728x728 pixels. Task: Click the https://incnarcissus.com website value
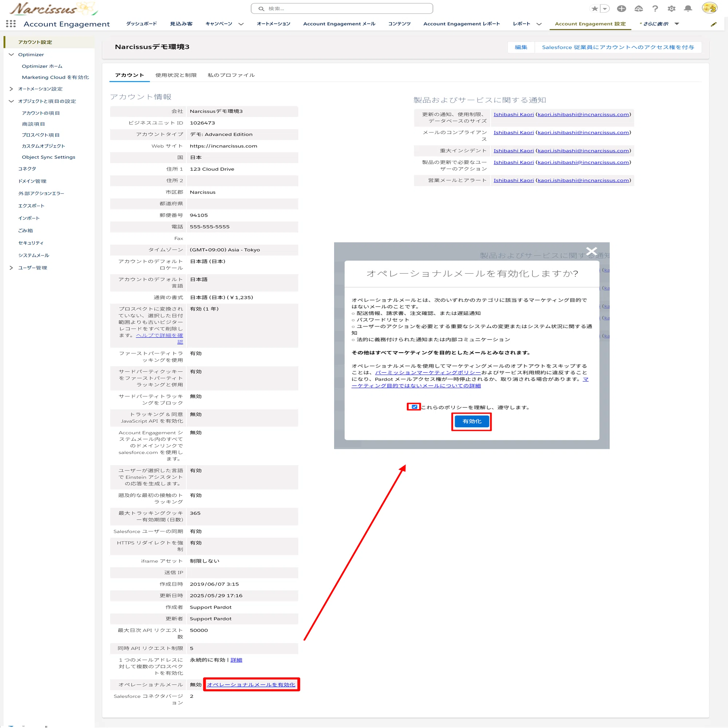223,146
